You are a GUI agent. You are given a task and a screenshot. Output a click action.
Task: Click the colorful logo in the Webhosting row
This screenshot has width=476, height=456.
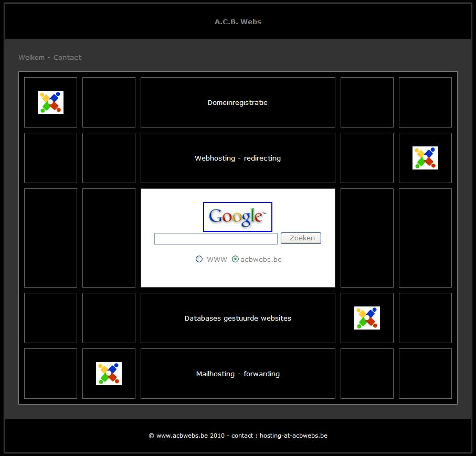[x=425, y=158]
